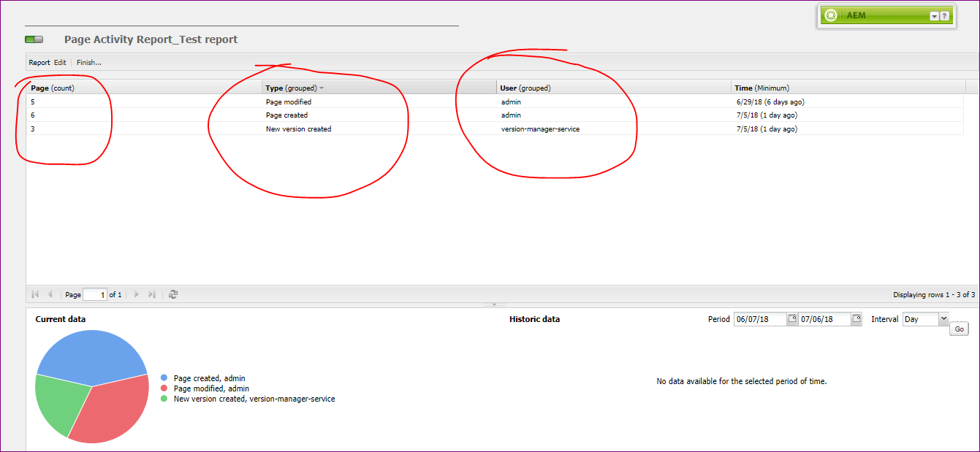Open the calendar picker for the start date

pyautogui.click(x=791, y=319)
